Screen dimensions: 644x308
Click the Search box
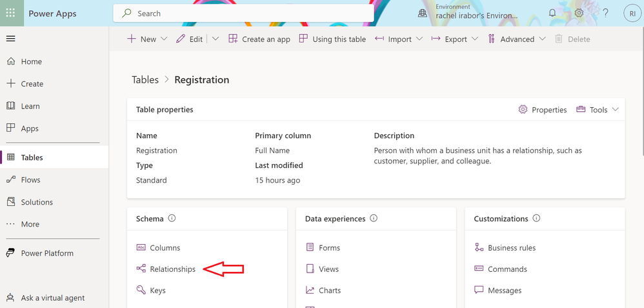click(243, 14)
